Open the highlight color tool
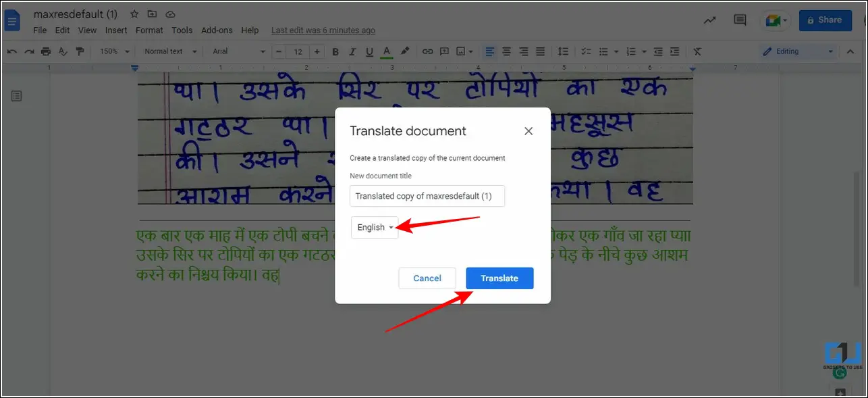This screenshot has width=868, height=398. pyautogui.click(x=405, y=51)
